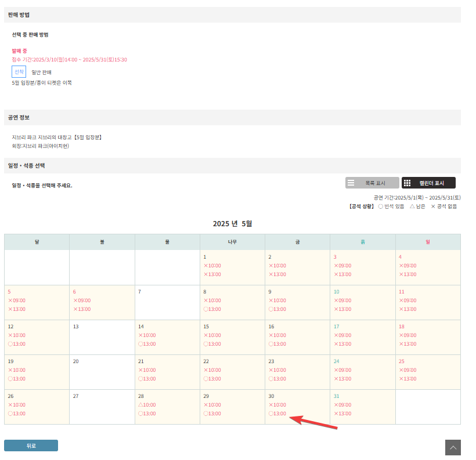Click the 선착 first-come badge
476x460 pixels.
click(x=19, y=71)
